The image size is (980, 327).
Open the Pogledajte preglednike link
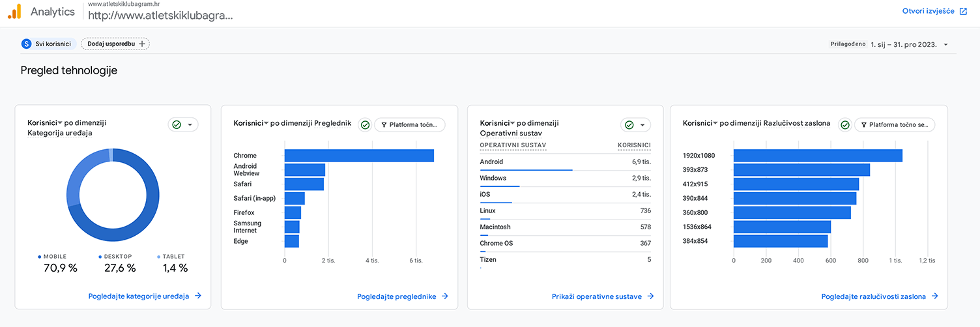coord(396,296)
